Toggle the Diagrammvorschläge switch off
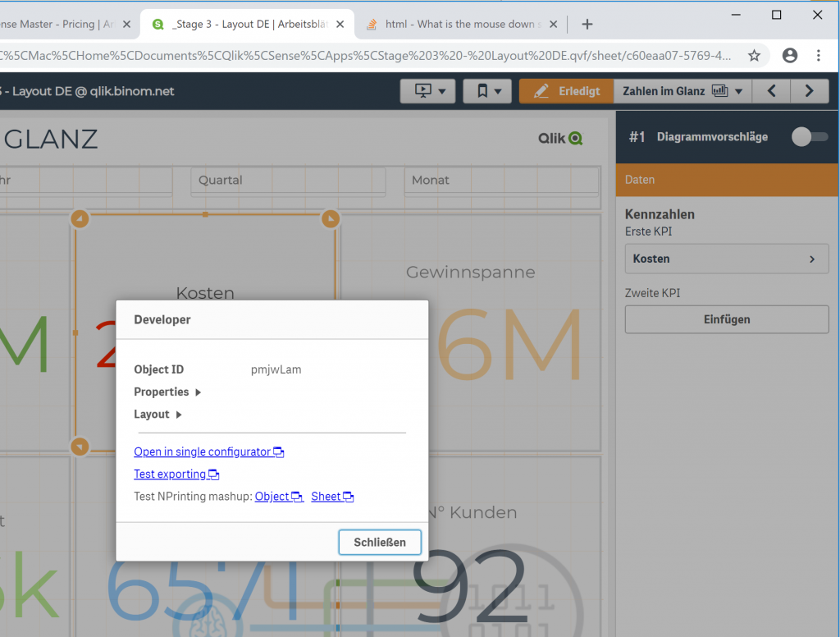840x637 pixels. pos(810,138)
